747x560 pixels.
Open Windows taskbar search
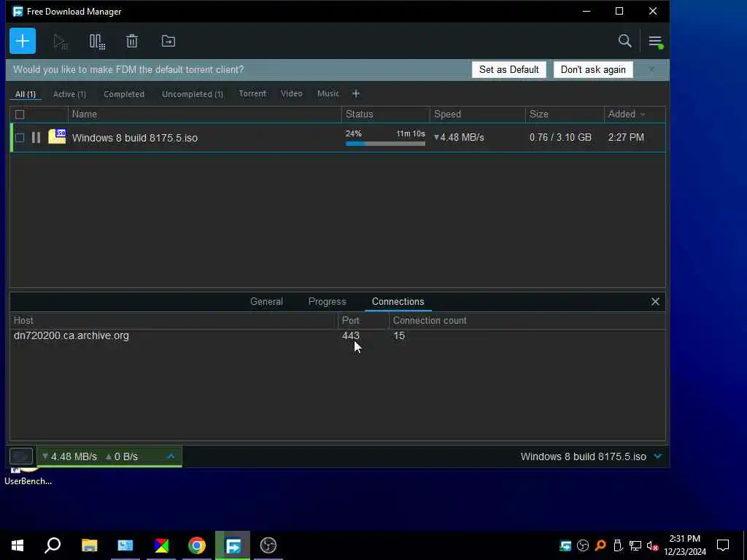[53, 545]
